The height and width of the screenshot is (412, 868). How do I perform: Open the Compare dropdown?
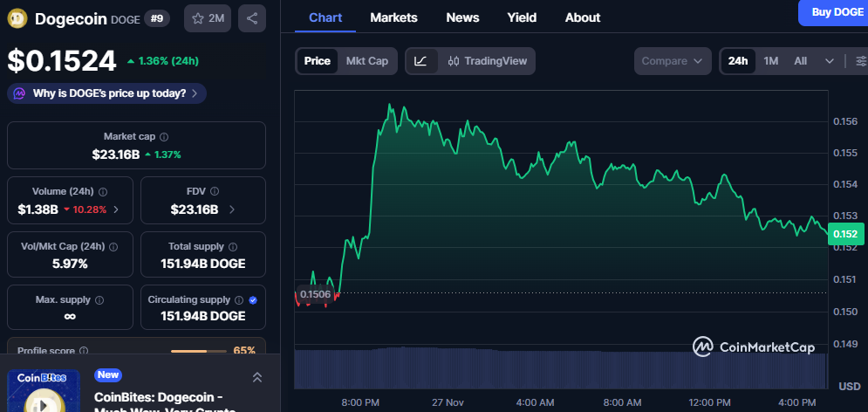671,61
